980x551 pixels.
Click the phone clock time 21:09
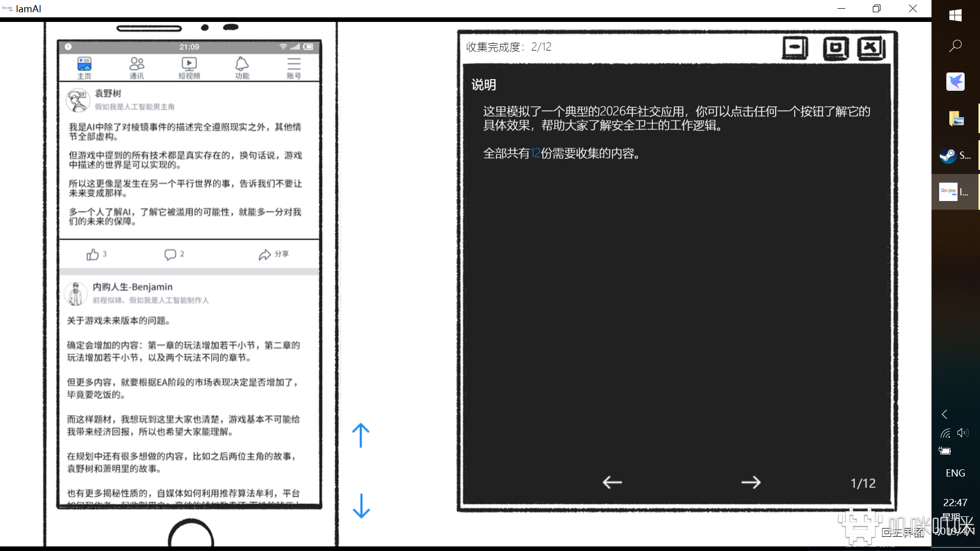click(x=189, y=47)
